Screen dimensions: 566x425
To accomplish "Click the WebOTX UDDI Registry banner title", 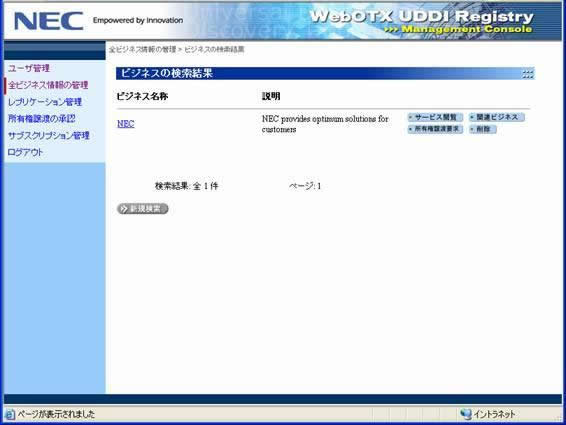I will [421, 17].
